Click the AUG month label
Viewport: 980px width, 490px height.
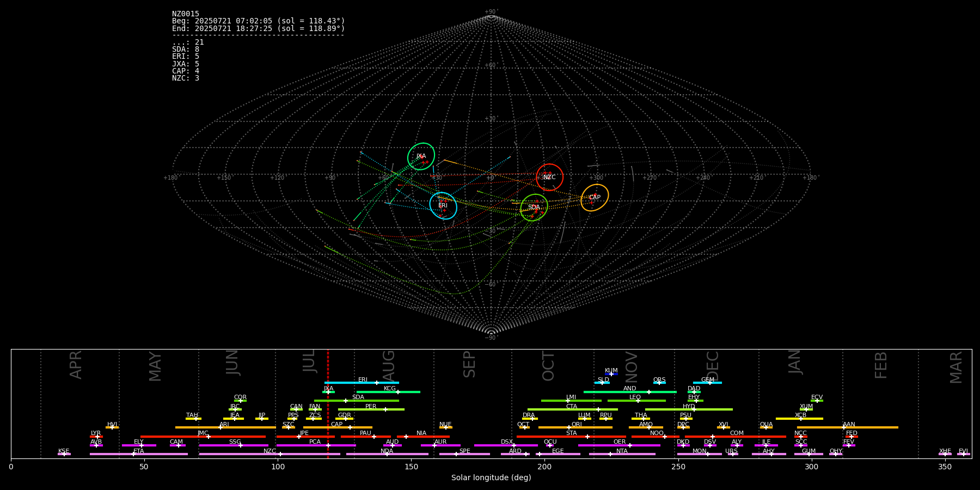389,365
